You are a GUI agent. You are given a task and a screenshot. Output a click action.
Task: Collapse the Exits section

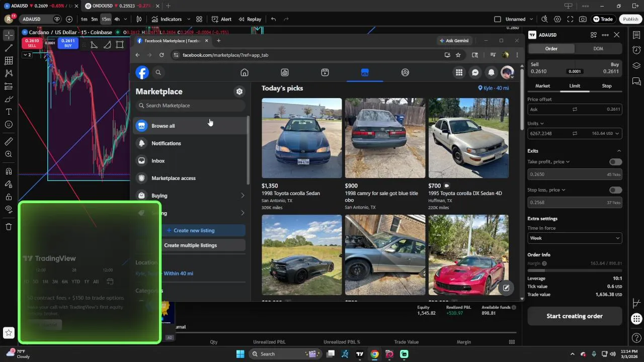[619, 151]
